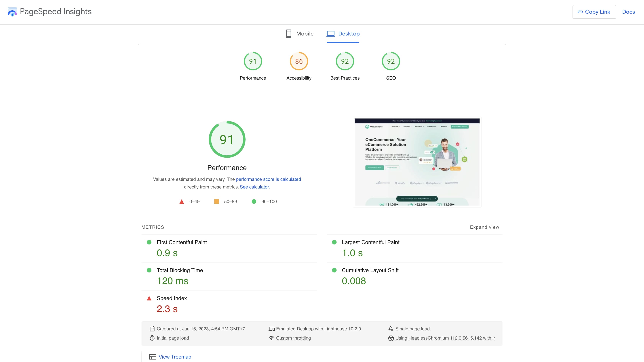Expand the First Contentful Paint metric
The height and width of the screenshot is (362, 644).
(x=229, y=248)
